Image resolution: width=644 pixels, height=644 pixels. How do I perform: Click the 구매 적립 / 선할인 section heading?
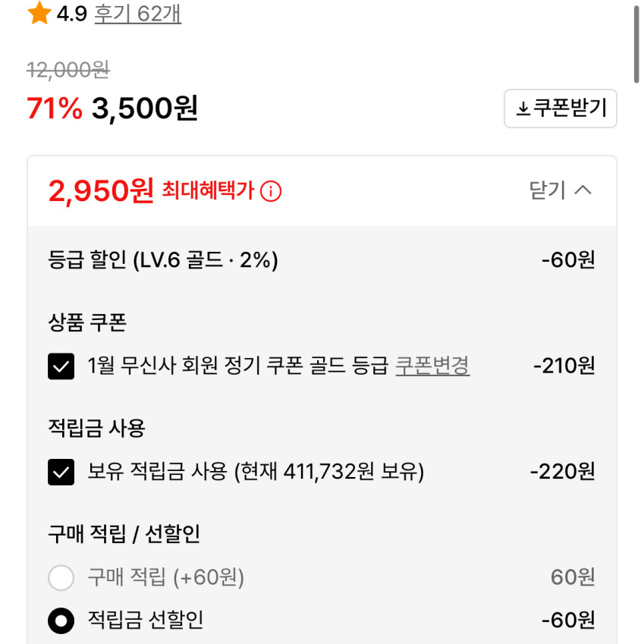pos(124,534)
